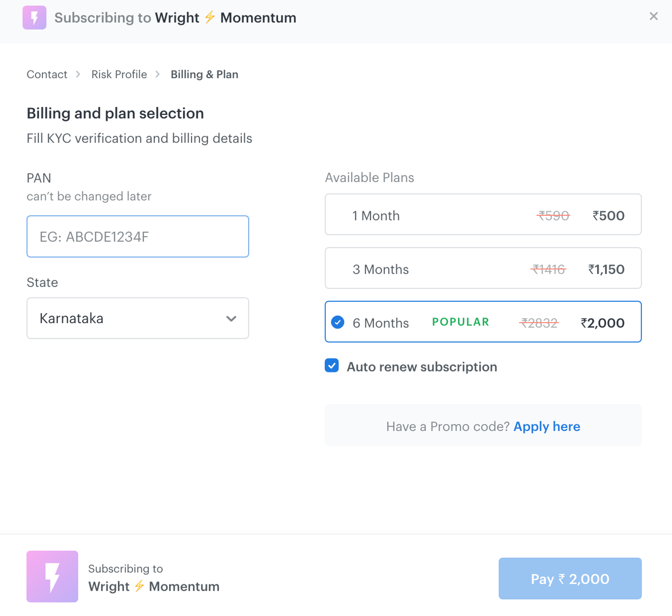Screen dimensions: 672x616
Task: Click the chevron after Contact breadcrumb
Action: [x=78, y=74]
